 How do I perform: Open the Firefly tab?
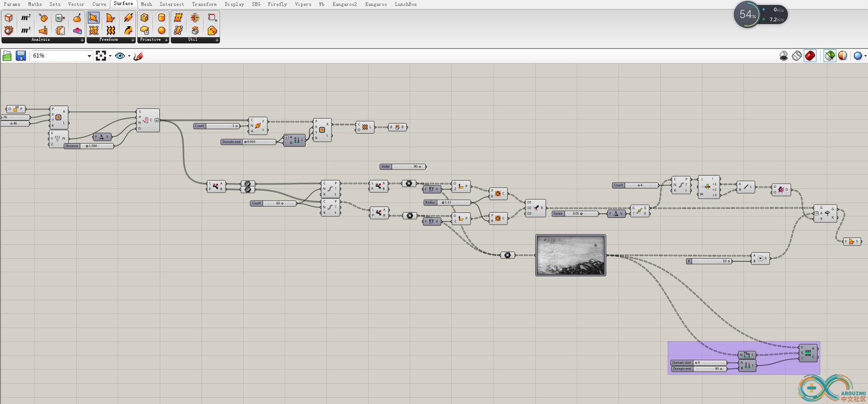click(277, 4)
